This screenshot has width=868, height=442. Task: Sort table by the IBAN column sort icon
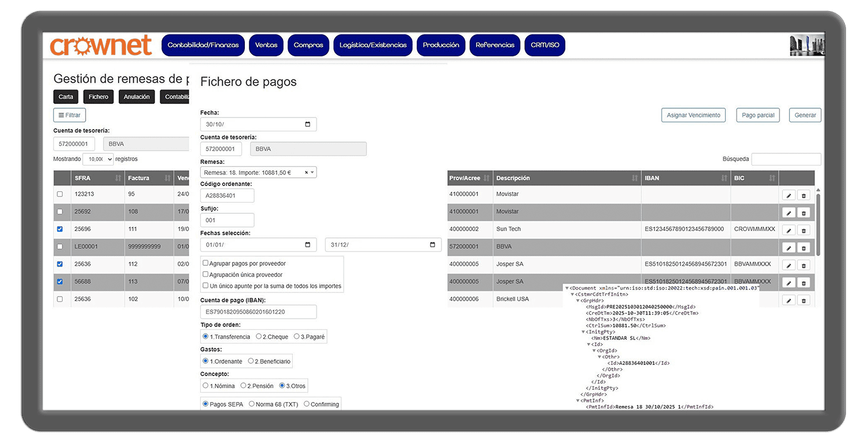pos(724,178)
